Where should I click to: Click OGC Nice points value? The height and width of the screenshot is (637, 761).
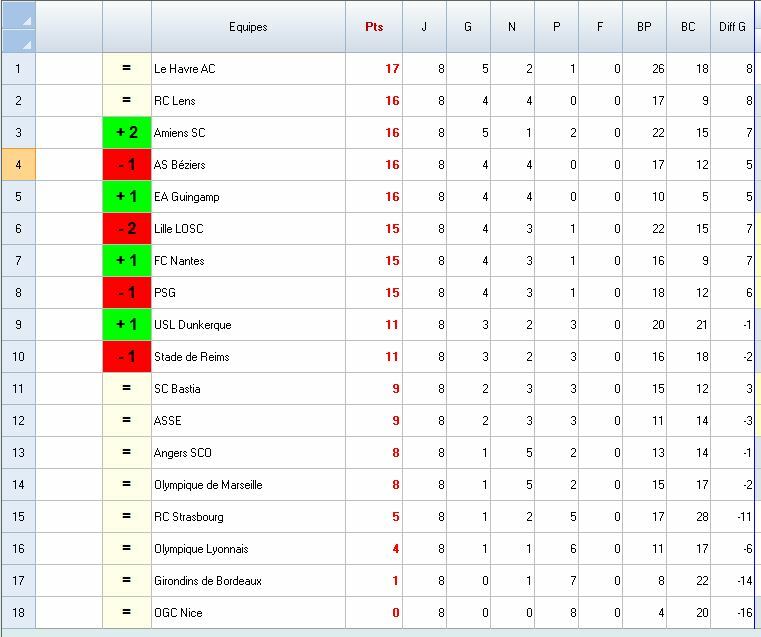[374, 613]
